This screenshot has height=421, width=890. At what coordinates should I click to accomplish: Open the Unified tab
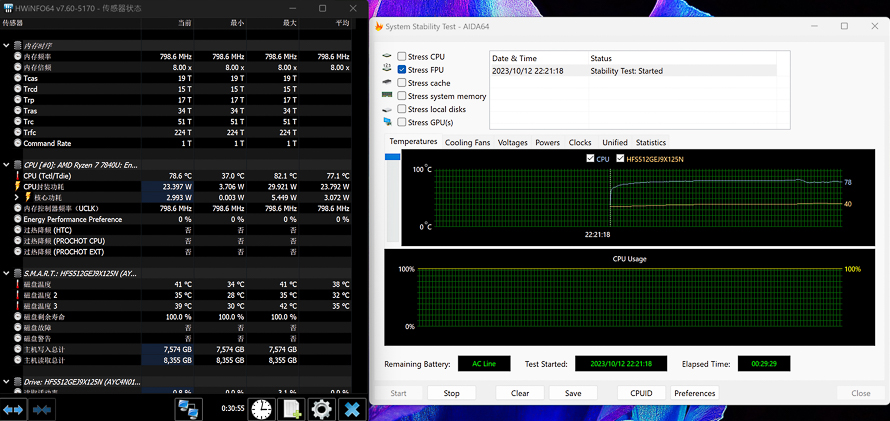pyautogui.click(x=615, y=142)
